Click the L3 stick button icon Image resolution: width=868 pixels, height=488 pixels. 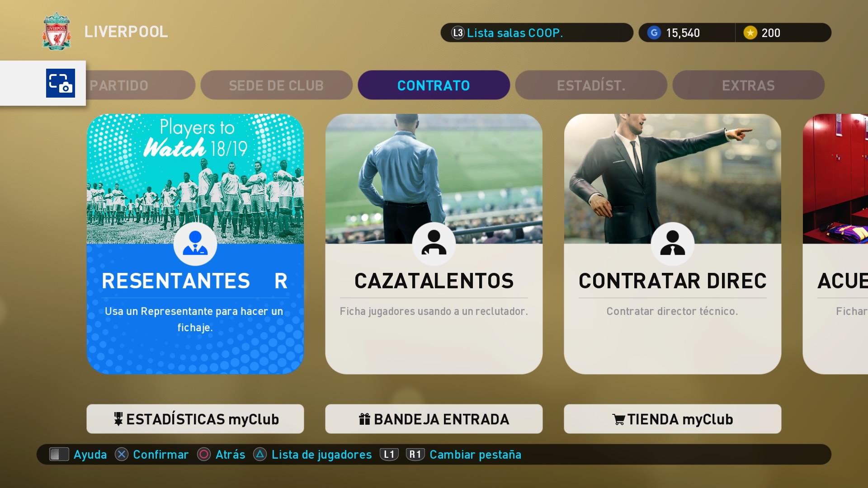[x=458, y=33]
